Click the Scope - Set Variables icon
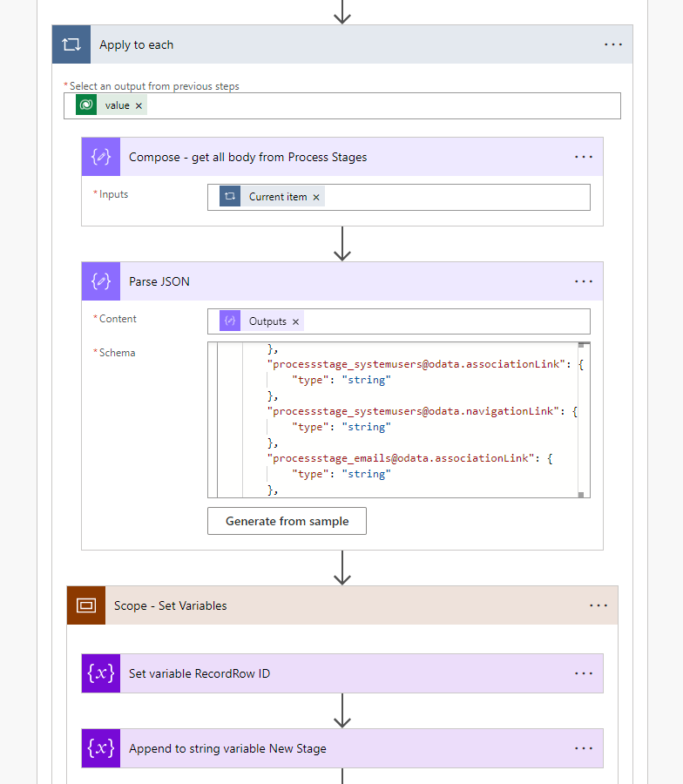Screen dimensions: 683x784 (86, 605)
